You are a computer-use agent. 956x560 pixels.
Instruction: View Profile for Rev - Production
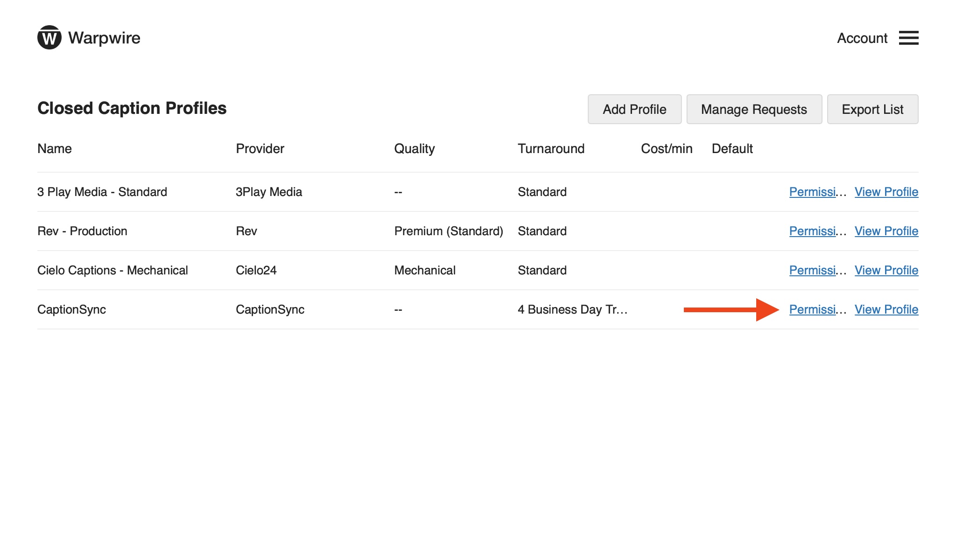point(886,231)
